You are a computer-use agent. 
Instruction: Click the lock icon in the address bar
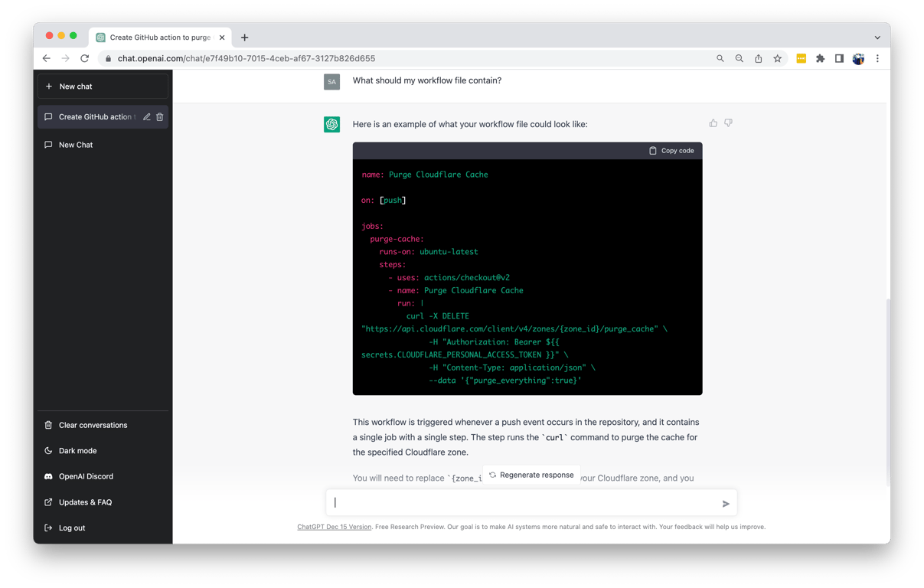(108, 59)
